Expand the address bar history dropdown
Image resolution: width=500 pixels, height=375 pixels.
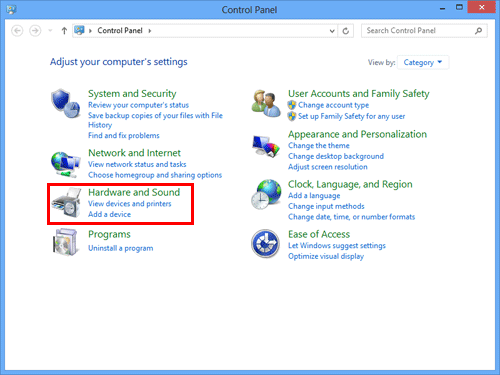tap(332, 31)
